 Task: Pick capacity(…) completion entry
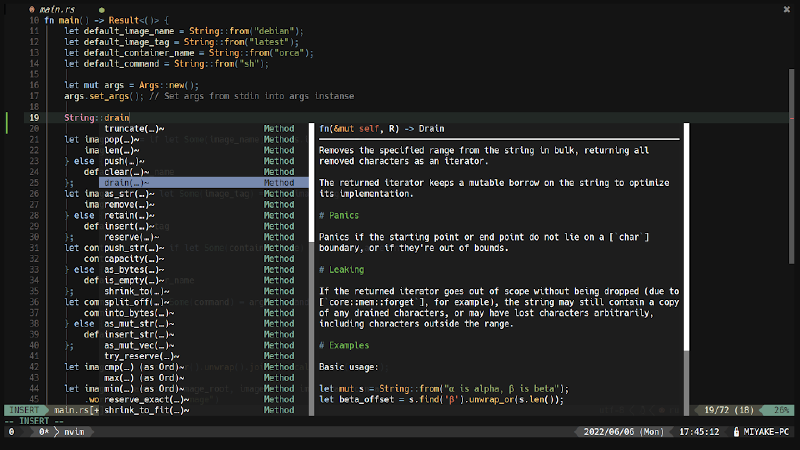click(x=204, y=259)
